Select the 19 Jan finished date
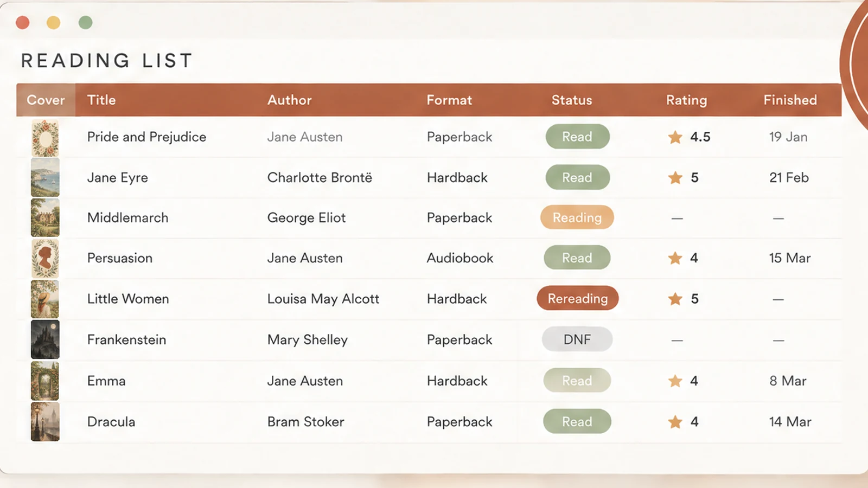868x488 pixels. point(788,137)
